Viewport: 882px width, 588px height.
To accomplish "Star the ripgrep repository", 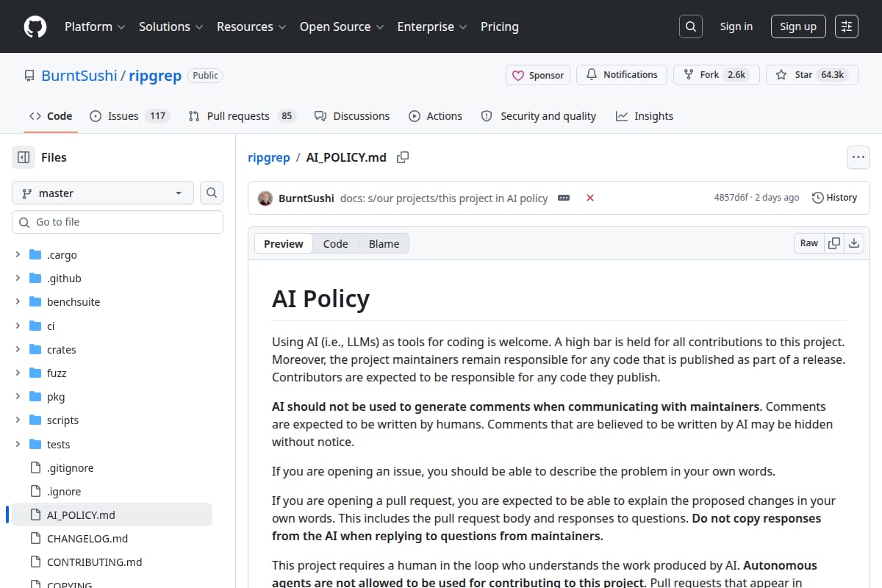I will 811,75.
